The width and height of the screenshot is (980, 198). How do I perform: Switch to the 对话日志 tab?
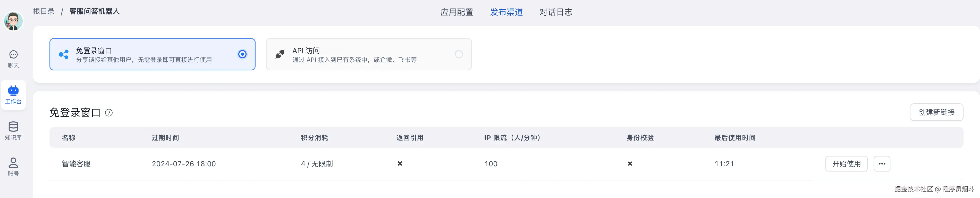[x=555, y=12]
